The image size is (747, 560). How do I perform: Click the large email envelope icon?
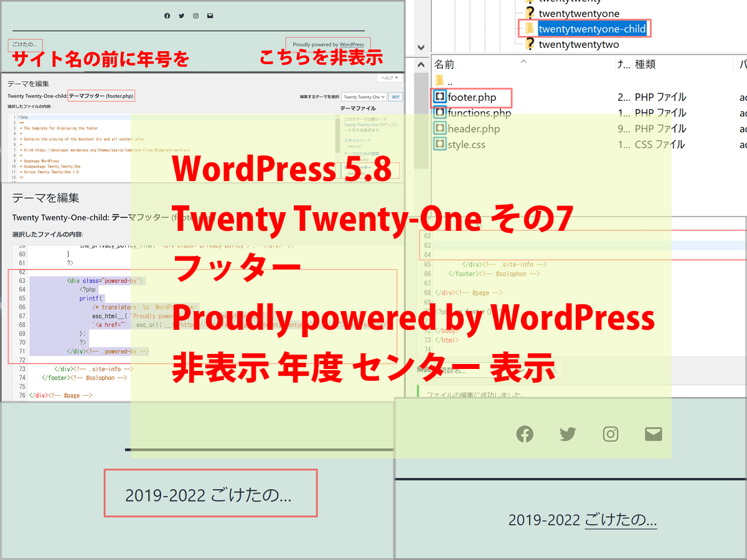click(x=653, y=434)
